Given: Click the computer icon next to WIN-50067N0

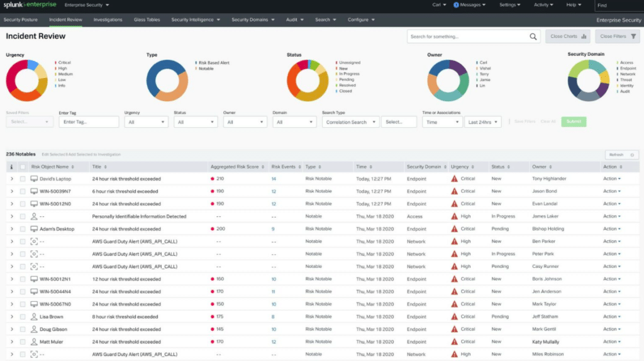Looking at the screenshot, I should pos(34,304).
